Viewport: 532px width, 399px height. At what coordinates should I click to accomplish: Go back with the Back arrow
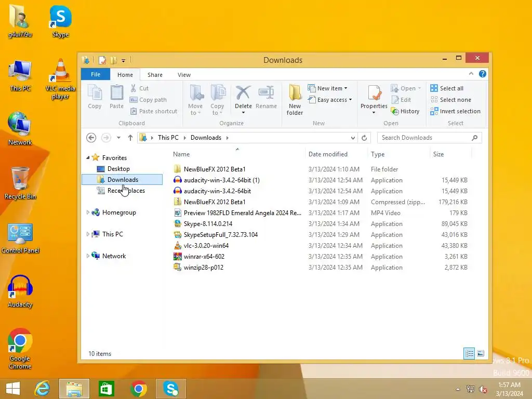coord(91,138)
